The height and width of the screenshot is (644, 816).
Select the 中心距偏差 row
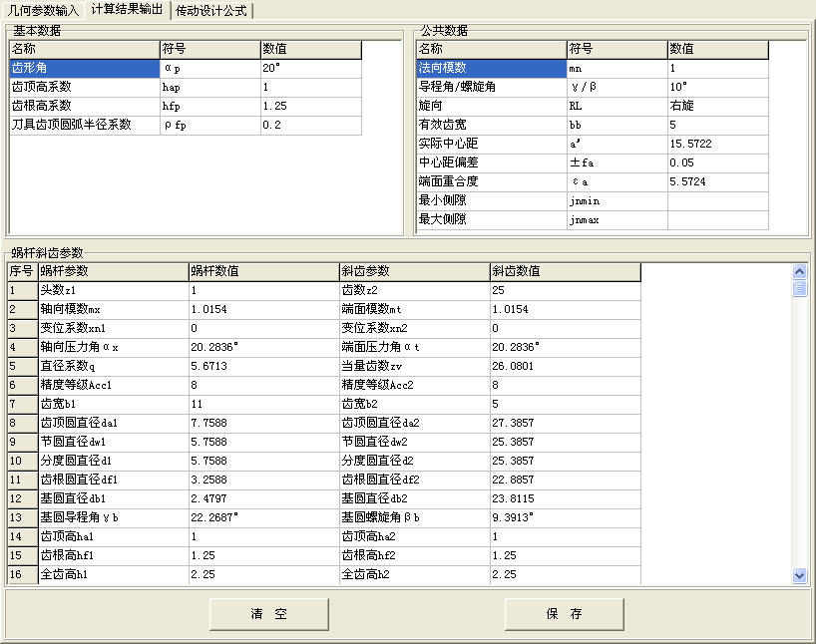(x=593, y=162)
